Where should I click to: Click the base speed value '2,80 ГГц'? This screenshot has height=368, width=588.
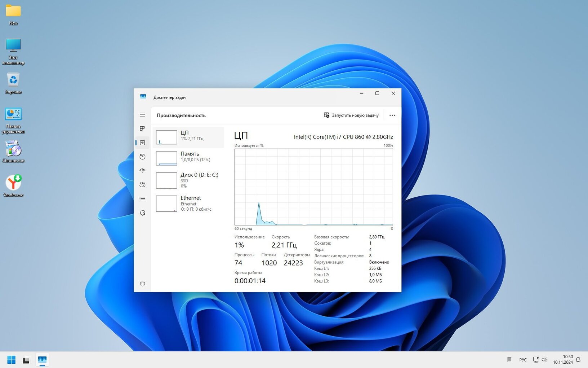pos(377,237)
